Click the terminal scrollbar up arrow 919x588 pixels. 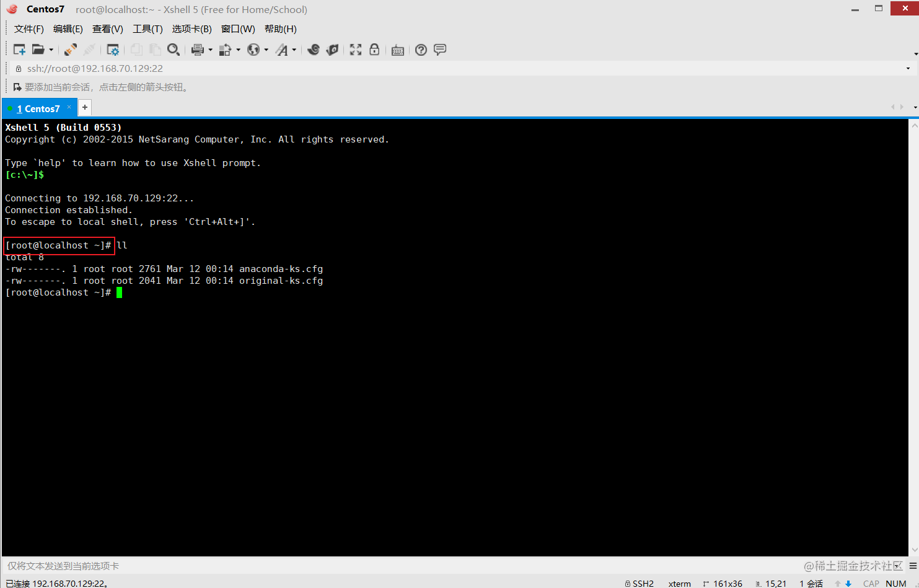914,125
